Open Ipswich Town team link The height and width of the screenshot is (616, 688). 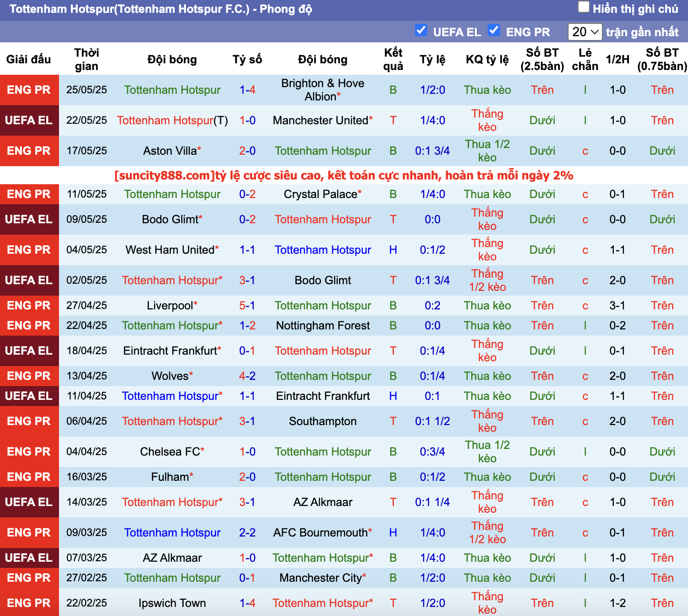pyautogui.click(x=172, y=603)
